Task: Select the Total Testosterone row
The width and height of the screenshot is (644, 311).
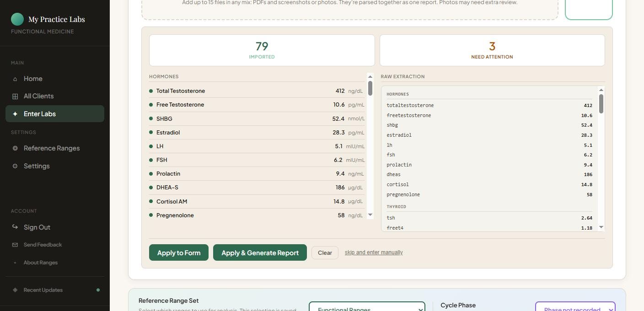Action: [257, 91]
